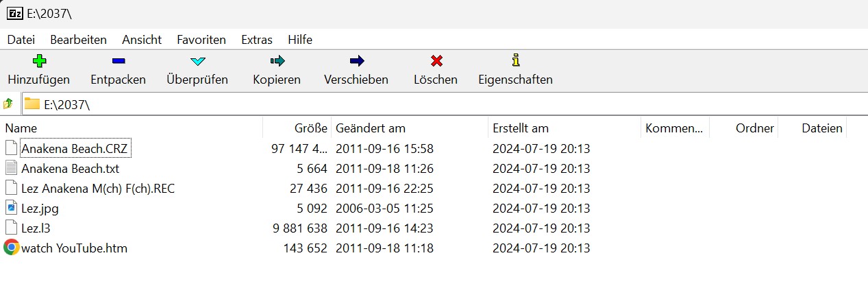The height and width of the screenshot is (284, 868).
Task: Select the Lez.jpg image file icon
Action: (11, 207)
